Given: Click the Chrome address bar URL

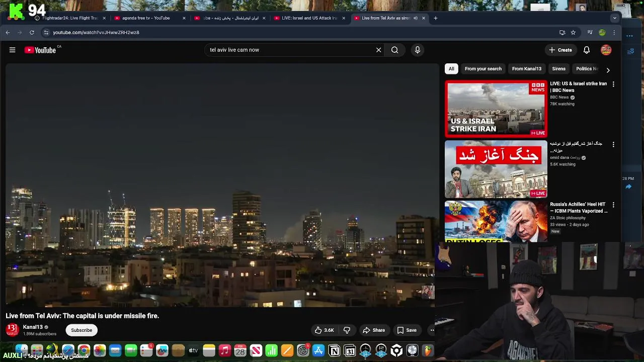Looking at the screenshot, I should 96,32.
